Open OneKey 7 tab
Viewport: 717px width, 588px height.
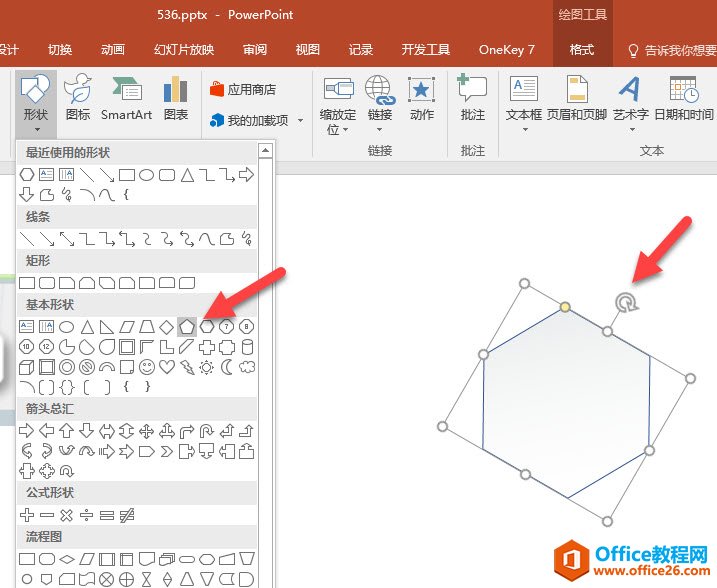[506, 49]
